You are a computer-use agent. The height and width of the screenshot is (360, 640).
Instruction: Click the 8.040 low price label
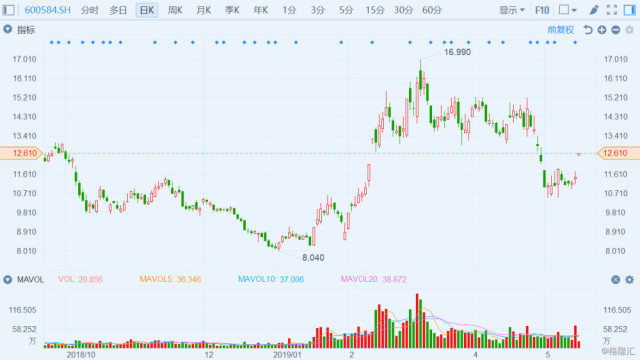tap(313, 258)
